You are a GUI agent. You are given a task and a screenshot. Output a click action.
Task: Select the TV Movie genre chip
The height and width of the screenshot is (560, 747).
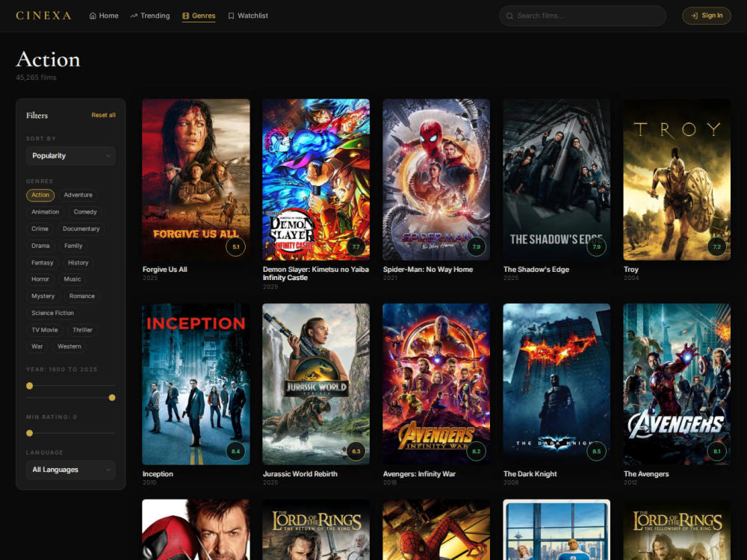coord(45,330)
